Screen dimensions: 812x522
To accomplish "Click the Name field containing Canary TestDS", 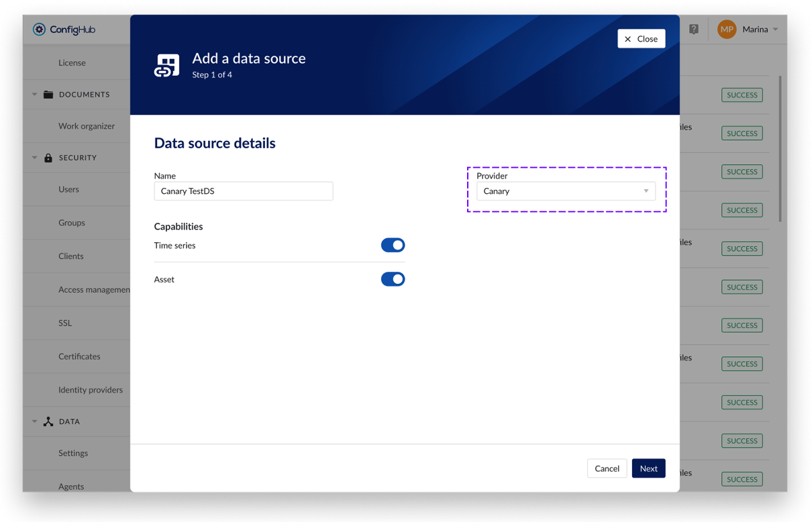I will (x=244, y=191).
